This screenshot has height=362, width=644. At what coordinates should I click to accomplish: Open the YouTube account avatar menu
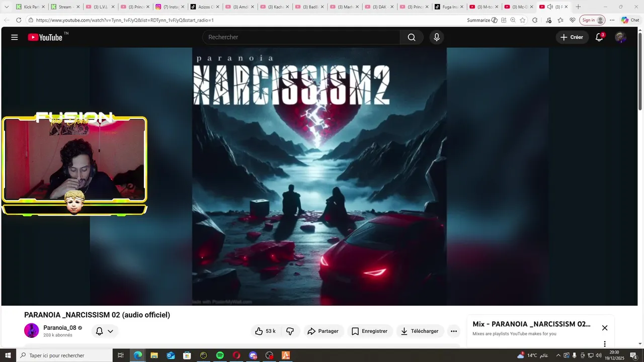(620, 37)
